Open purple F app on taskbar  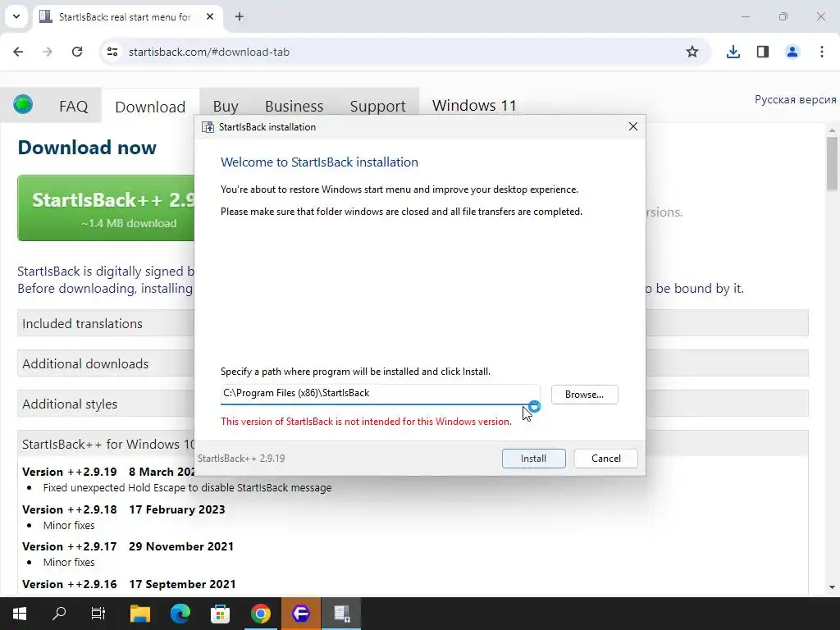[300, 614]
